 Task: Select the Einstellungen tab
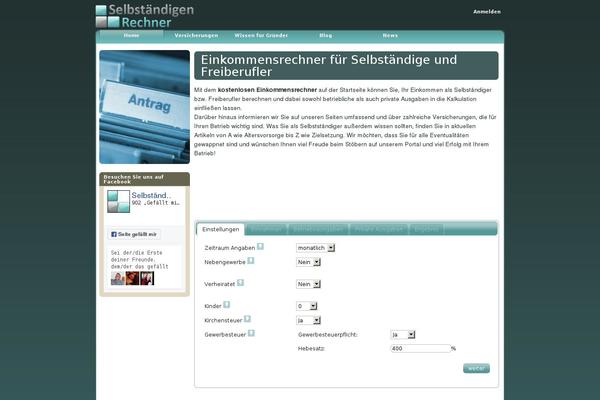(220, 229)
